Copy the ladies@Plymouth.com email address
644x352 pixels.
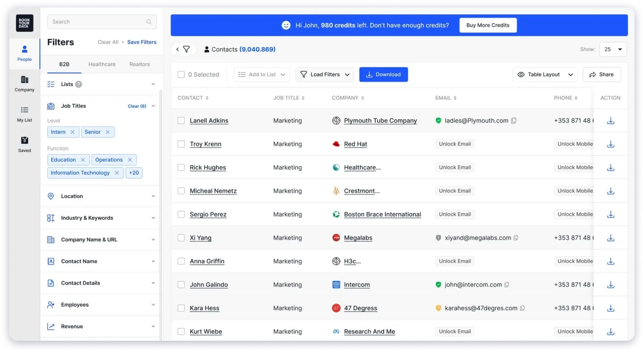coord(514,121)
